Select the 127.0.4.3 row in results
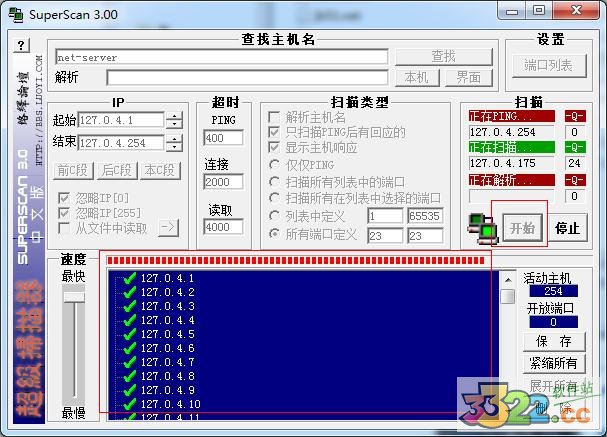 coord(167,306)
